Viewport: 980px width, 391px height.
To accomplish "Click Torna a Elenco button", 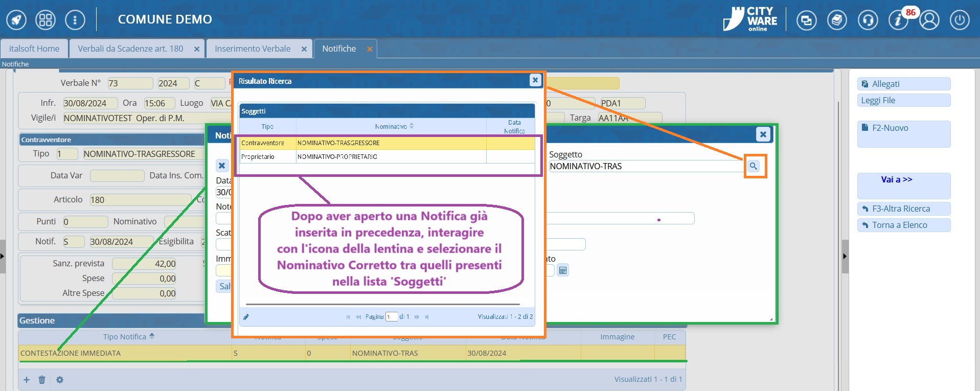I will coord(903,225).
